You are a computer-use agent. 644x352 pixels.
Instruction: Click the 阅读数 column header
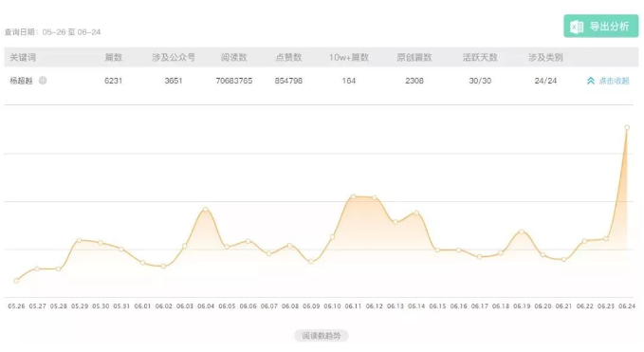[x=233, y=58]
